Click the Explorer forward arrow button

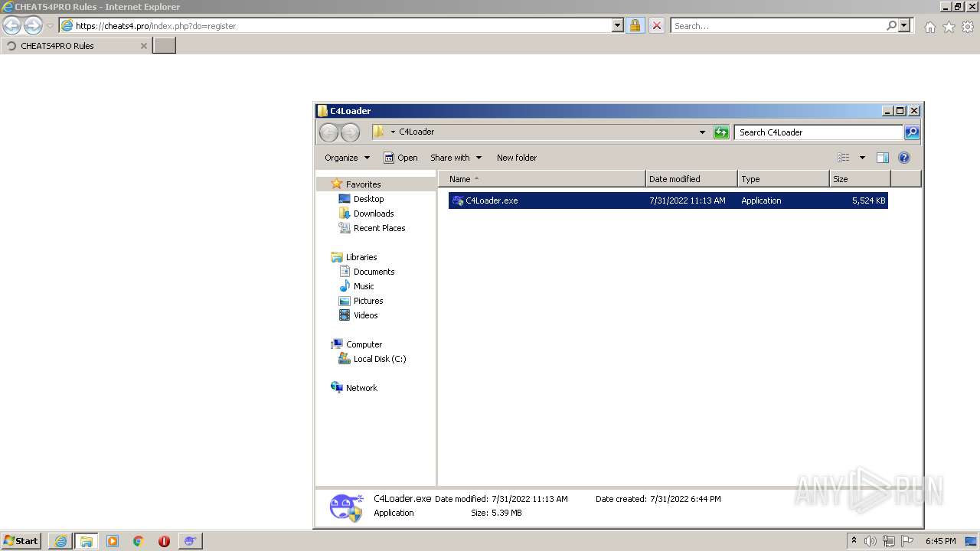[x=350, y=132]
